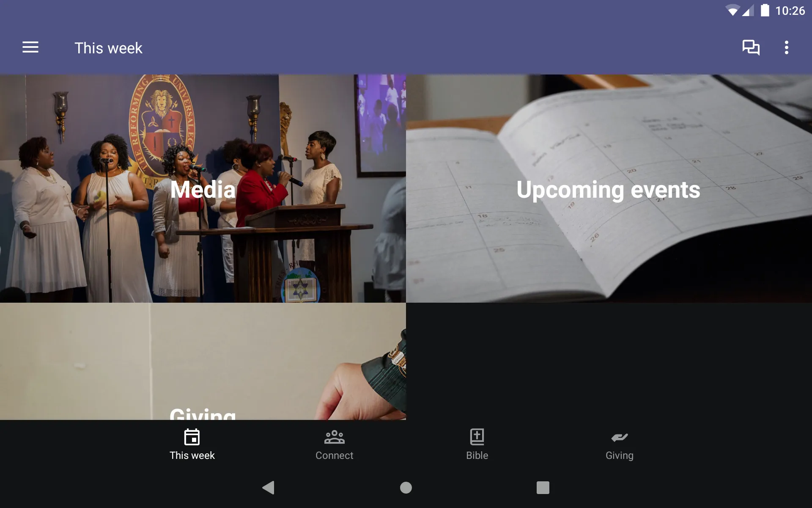Navigate to This Week tab
This screenshot has height=508, width=812.
point(192,444)
